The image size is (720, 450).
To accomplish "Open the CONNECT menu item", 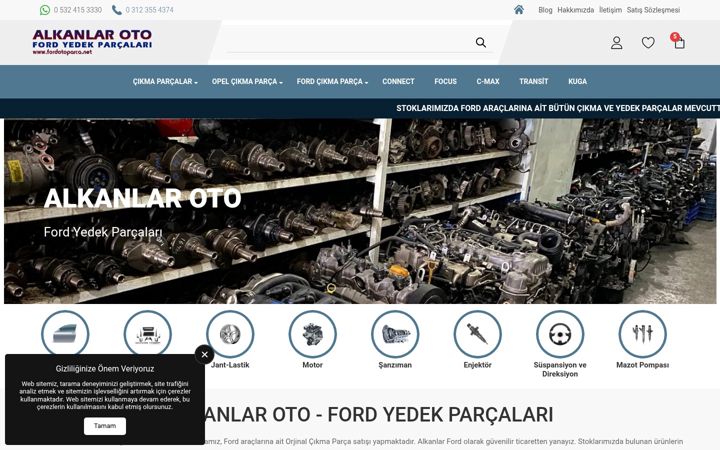I will [x=398, y=82].
